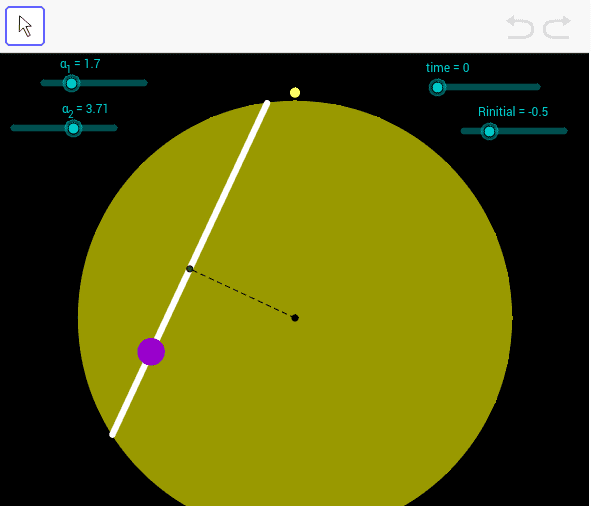Viewport: 591px width, 508px height.
Task: Click the black center point of circle
Action: tap(295, 318)
